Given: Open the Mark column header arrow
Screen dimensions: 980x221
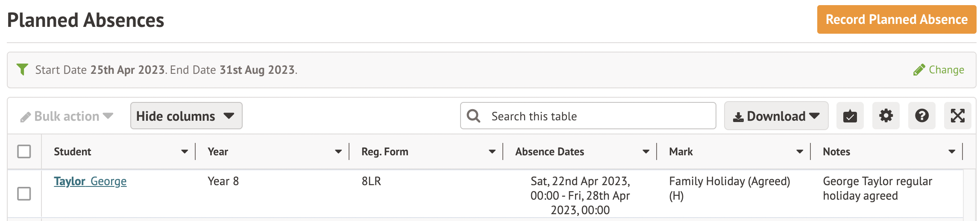Looking at the screenshot, I should tap(800, 151).
